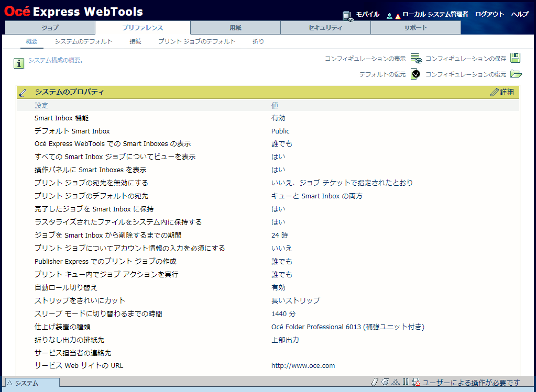
Task: Click the 自動ロール切り替え setting
Action: coord(66,287)
